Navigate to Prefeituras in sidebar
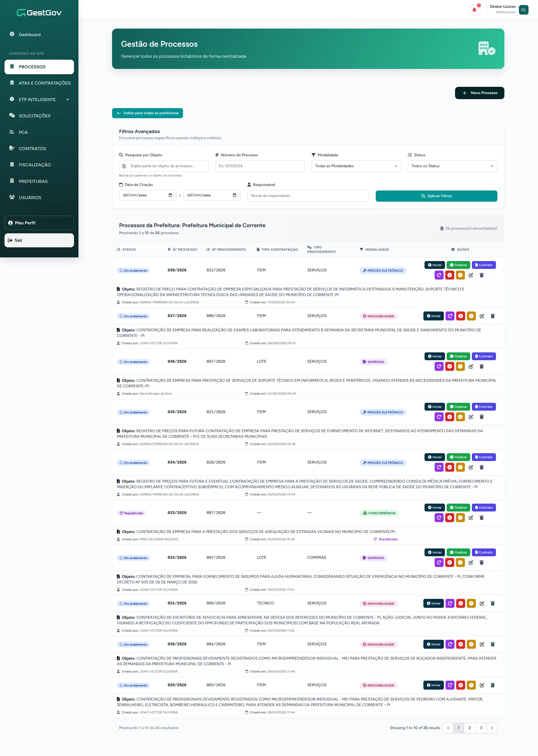The image size is (538, 756). pos(39,181)
